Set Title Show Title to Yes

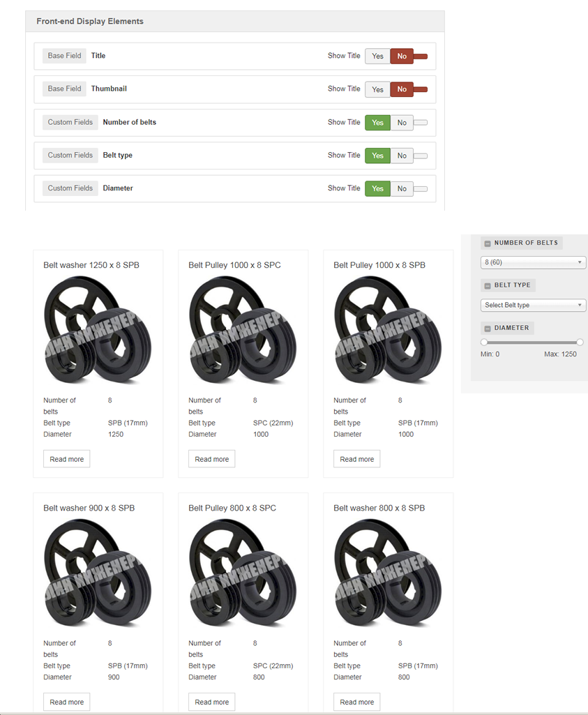[x=377, y=56]
